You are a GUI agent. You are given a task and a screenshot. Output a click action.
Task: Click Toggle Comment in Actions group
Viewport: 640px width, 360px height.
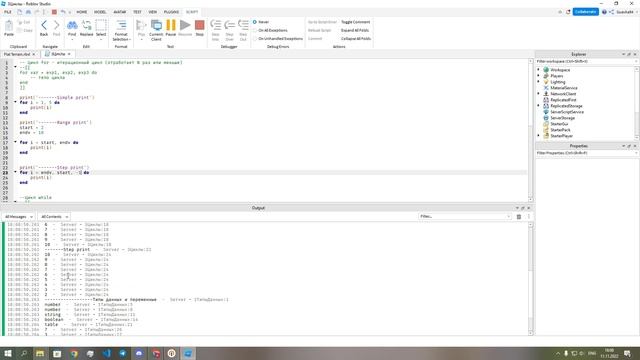pyautogui.click(x=356, y=22)
